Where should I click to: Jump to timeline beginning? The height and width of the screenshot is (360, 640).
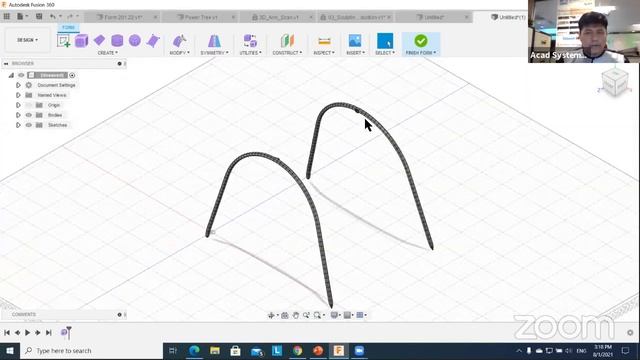(x=7, y=333)
